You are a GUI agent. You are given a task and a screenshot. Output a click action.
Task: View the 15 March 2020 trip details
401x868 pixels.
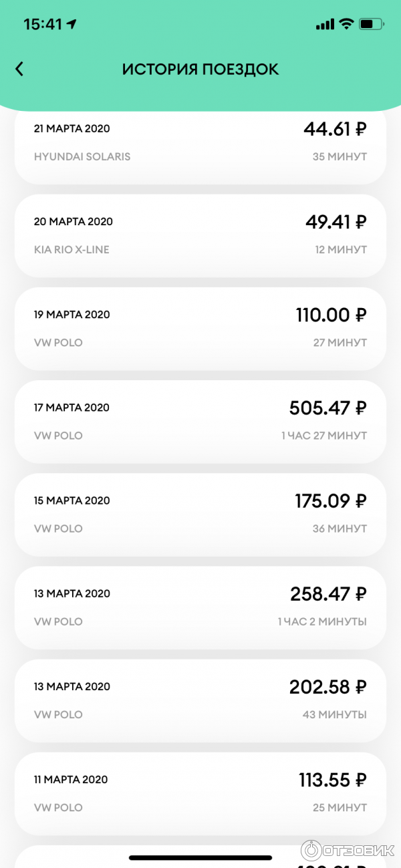[200, 514]
